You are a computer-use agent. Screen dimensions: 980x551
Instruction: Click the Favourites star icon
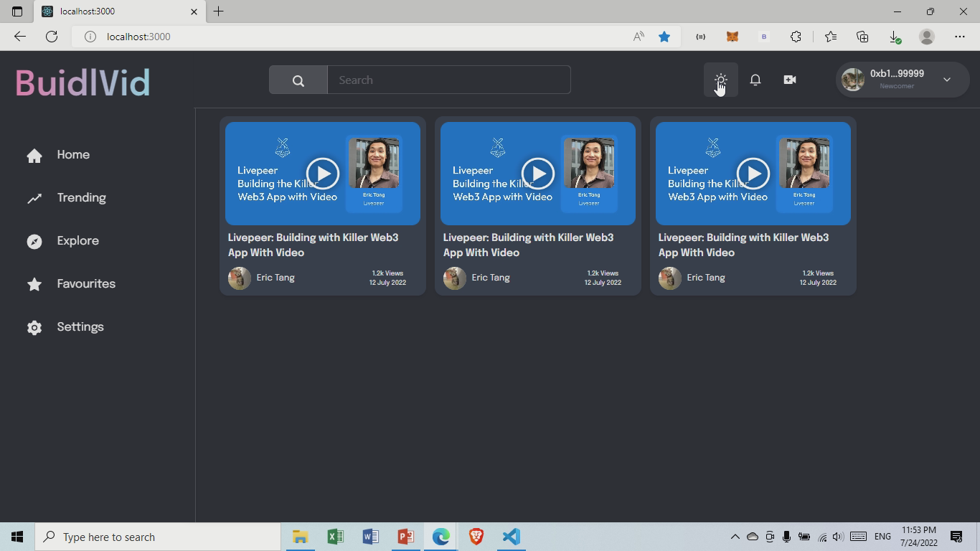(x=34, y=285)
